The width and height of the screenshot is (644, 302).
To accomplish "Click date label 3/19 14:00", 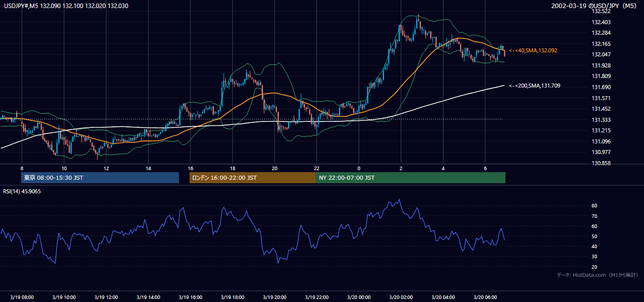I will [148, 297].
